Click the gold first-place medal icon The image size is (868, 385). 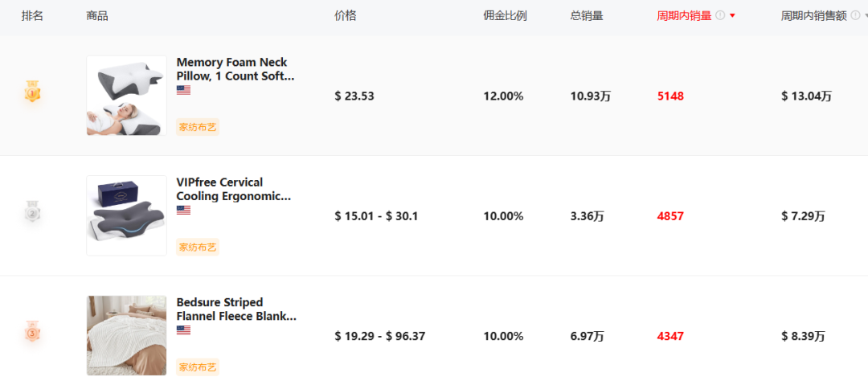[32, 92]
